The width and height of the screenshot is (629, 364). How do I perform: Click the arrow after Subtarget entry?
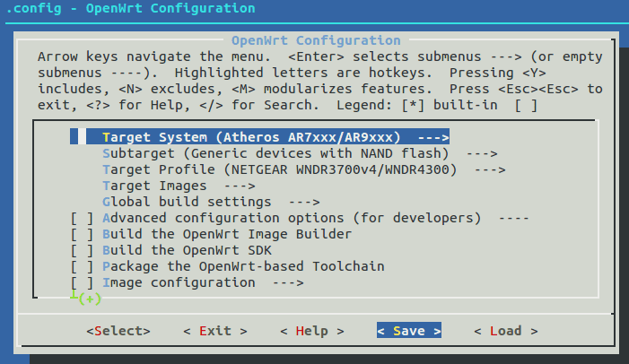pyautogui.click(x=482, y=154)
